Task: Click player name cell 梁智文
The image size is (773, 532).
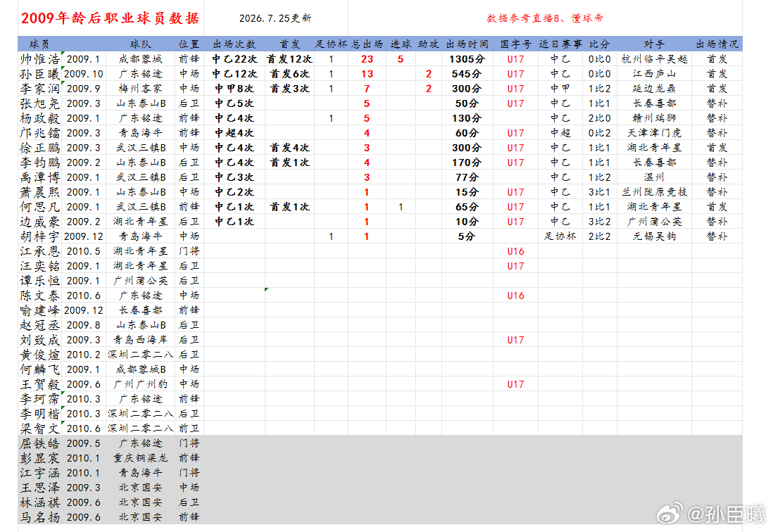Action: click(x=40, y=429)
